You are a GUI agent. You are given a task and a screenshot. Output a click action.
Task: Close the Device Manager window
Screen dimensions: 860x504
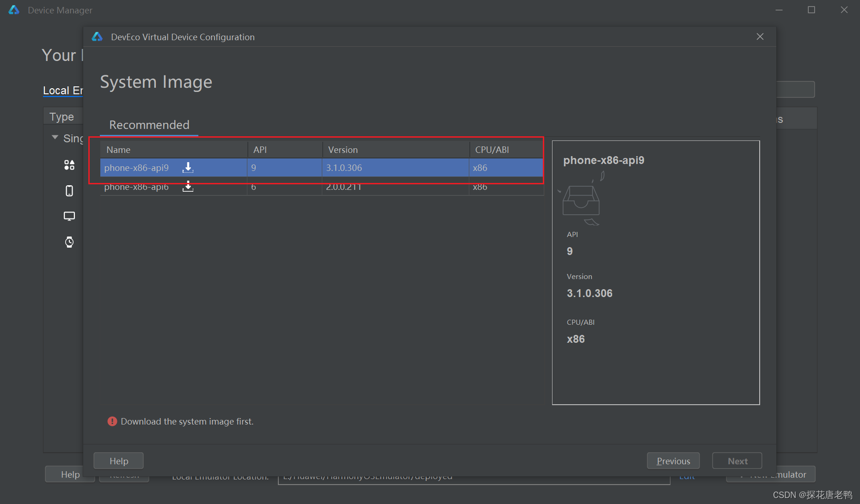point(844,10)
